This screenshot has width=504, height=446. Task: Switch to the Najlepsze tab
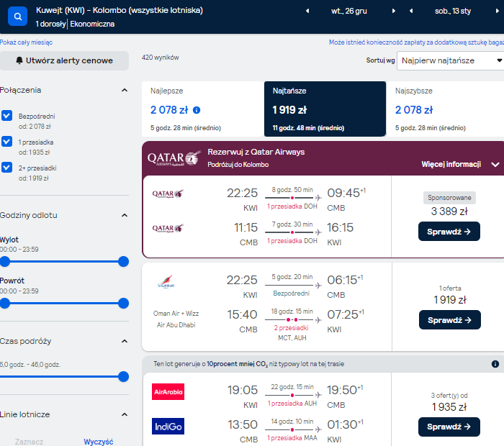(203, 109)
